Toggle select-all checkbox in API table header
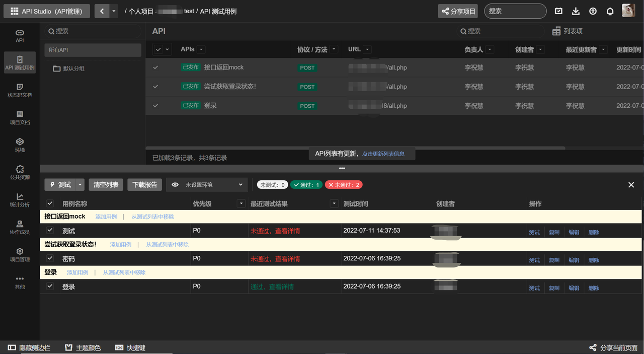Screen dimensions: 644x354 click(x=158, y=49)
